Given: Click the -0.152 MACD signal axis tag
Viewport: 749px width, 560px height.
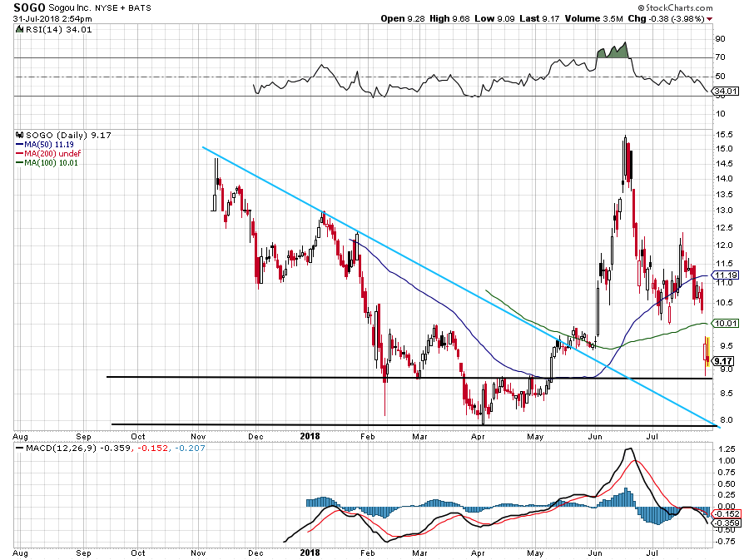Looking at the screenshot, I should point(727,513).
